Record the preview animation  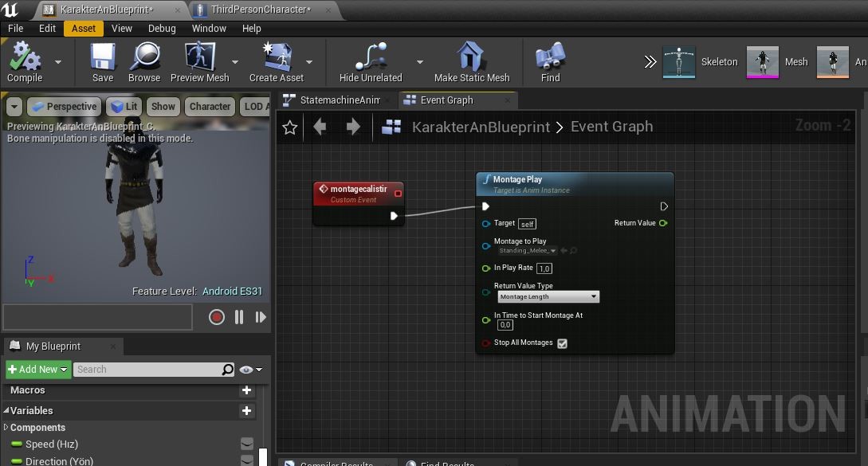tap(217, 317)
